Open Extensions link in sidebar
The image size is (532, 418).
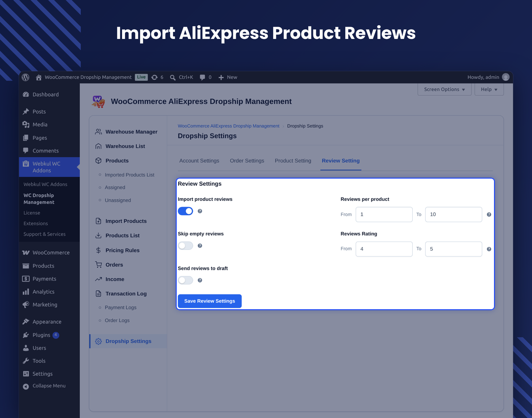pyautogui.click(x=36, y=224)
